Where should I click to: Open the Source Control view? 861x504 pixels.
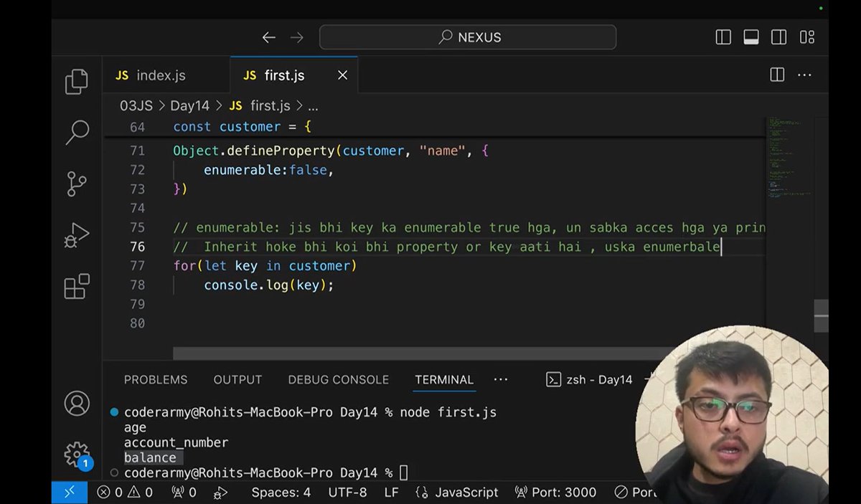tap(77, 184)
